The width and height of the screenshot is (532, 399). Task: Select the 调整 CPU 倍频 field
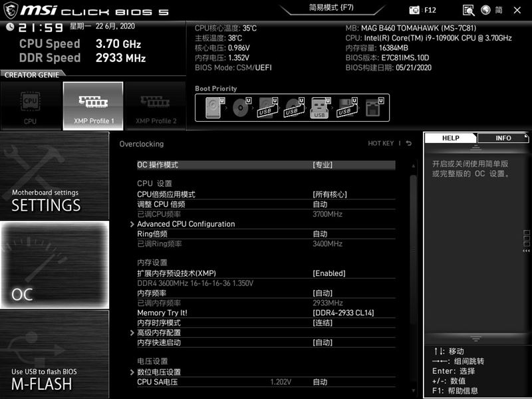pos(266,204)
